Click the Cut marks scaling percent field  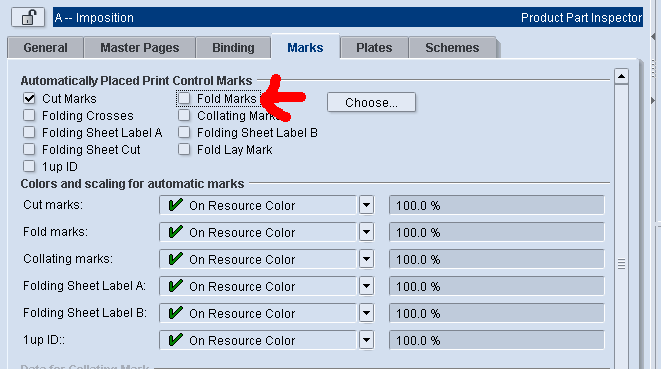click(497, 205)
